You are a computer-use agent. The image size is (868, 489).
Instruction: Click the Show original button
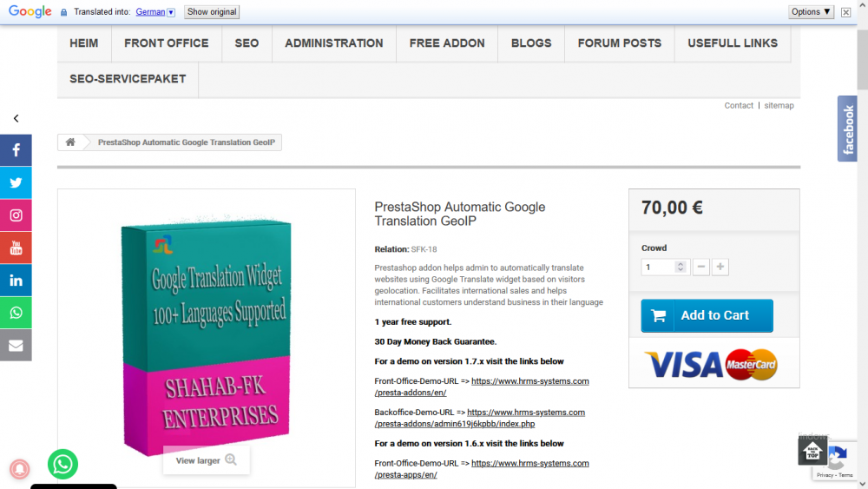212,11
